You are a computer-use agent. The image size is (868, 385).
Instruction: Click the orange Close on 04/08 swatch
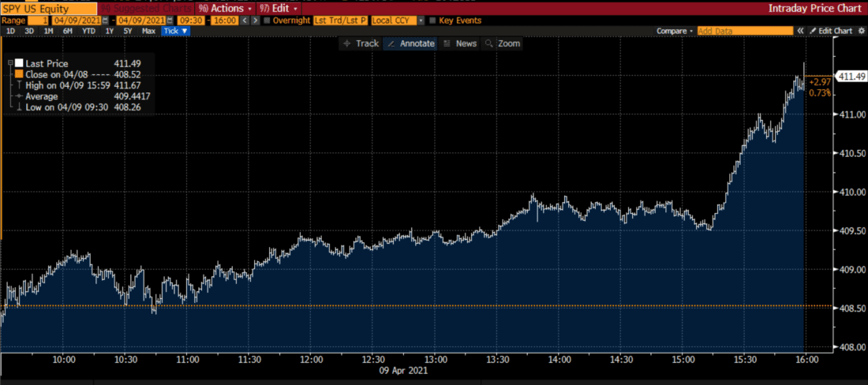[x=19, y=73]
